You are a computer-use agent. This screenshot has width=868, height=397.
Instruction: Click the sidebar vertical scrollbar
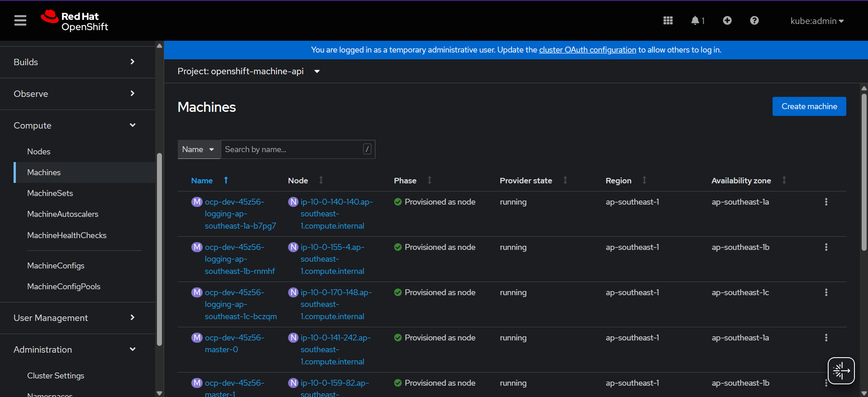coord(159,249)
